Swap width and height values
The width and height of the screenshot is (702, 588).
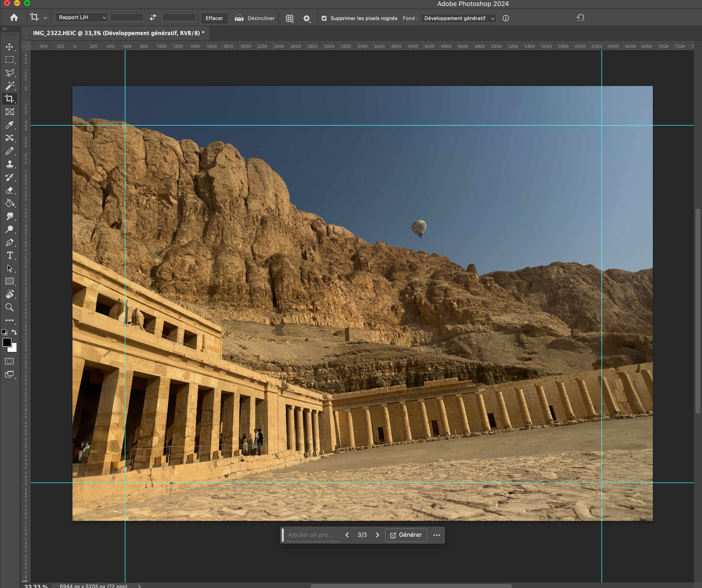[x=153, y=17]
